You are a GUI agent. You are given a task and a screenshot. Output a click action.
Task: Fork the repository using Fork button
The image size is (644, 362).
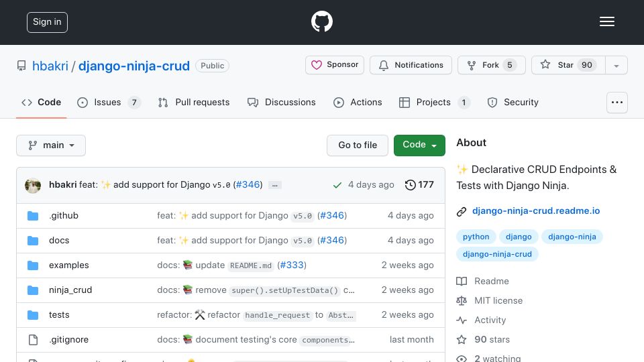pyautogui.click(x=492, y=65)
